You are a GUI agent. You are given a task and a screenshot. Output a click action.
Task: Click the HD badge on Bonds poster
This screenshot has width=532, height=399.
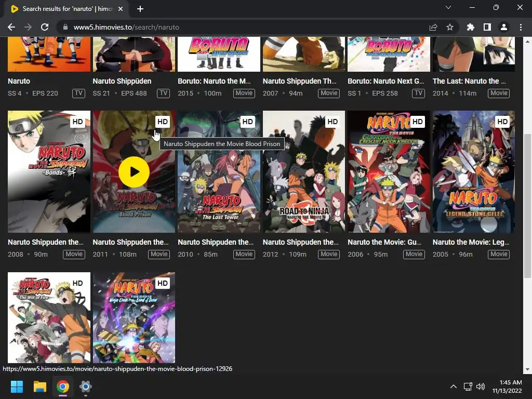click(78, 122)
